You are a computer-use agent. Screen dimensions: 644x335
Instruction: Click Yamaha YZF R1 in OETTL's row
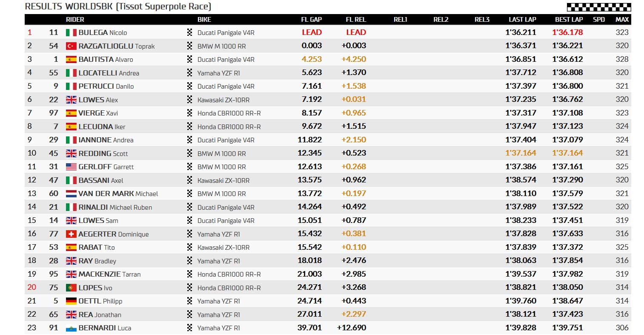tap(219, 301)
